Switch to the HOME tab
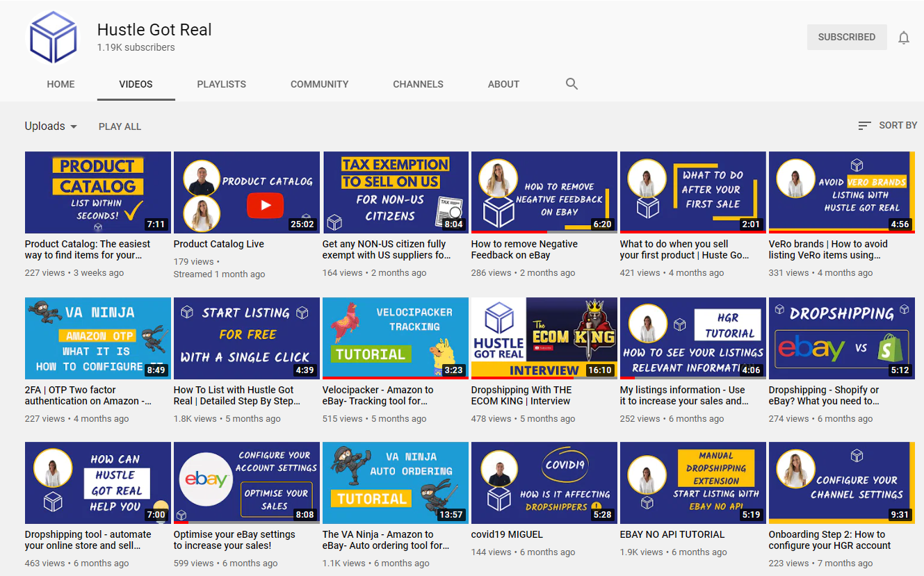This screenshot has height=576, width=924. pyautogui.click(x=60, y=84)
